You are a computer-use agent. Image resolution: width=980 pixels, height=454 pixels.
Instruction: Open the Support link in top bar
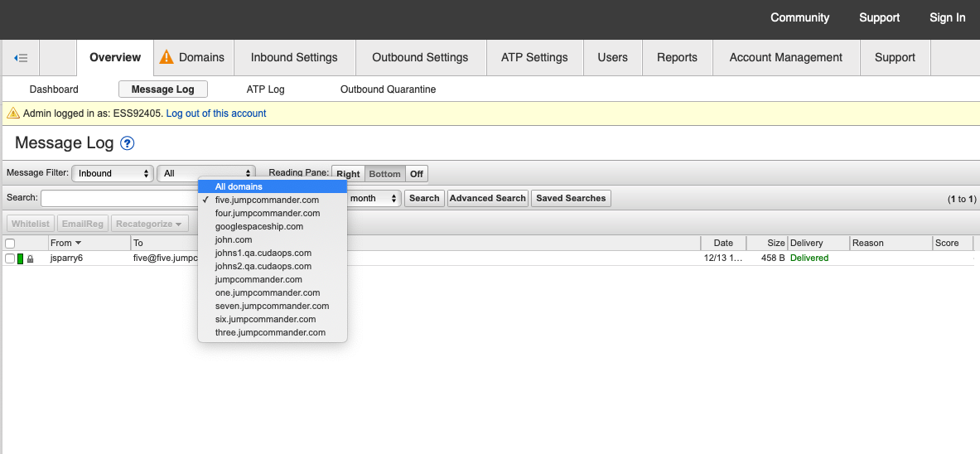tap(880, 17)
